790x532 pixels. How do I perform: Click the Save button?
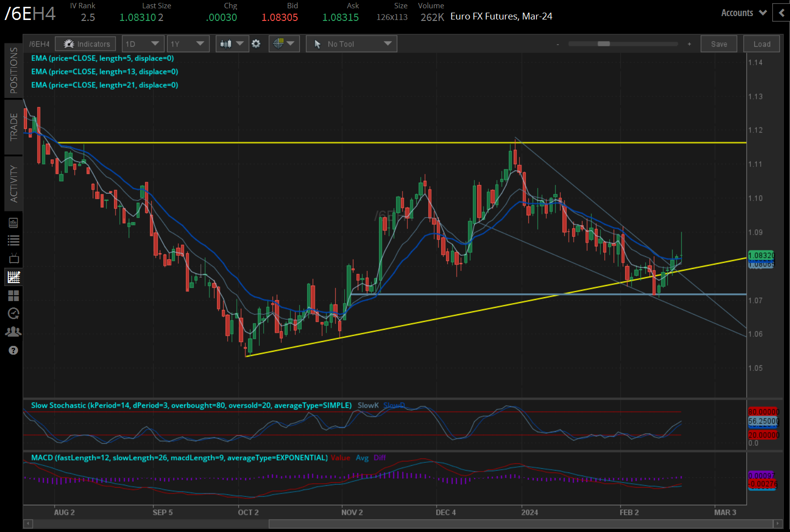tap(718, 43)
